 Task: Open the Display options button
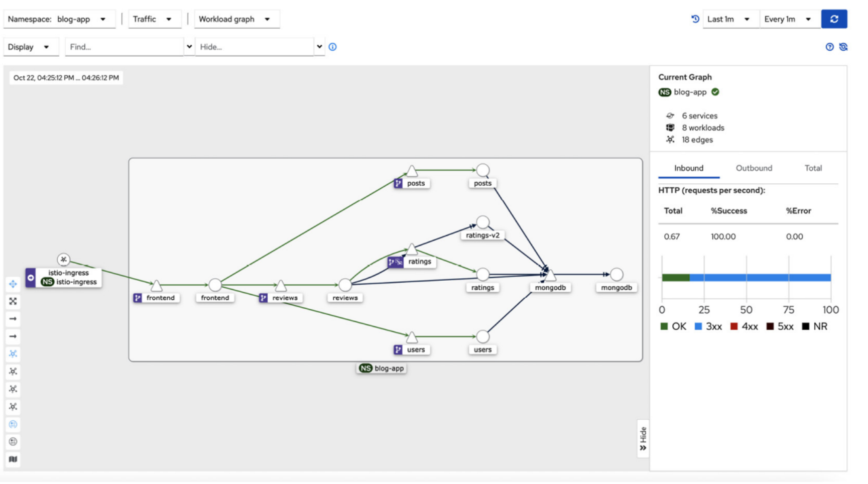coord(29,47)
